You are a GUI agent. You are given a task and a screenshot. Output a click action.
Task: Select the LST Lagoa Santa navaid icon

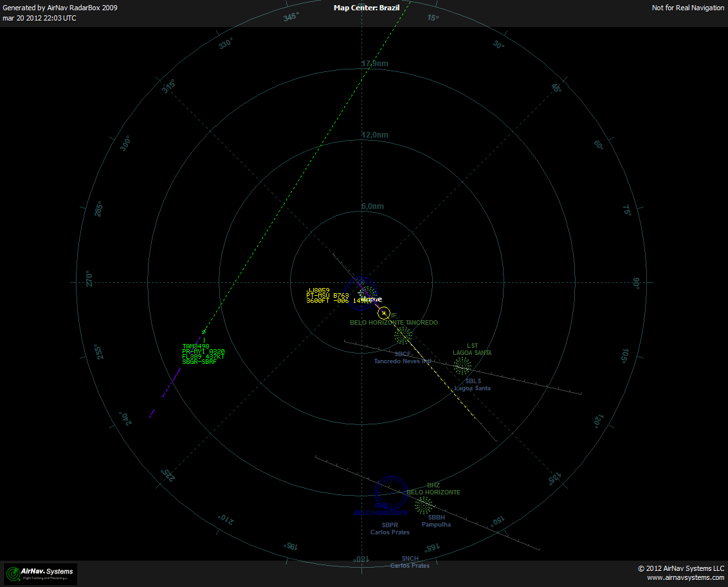click(x=462, y=365)
